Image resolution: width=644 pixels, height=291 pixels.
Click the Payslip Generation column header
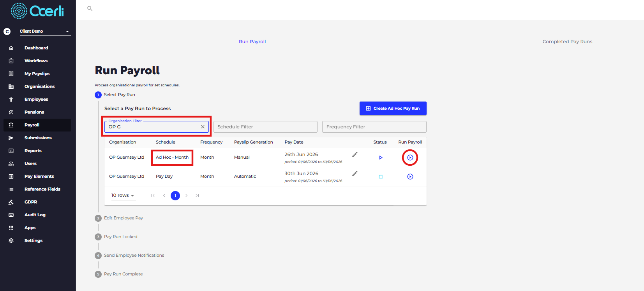point(253,142)
